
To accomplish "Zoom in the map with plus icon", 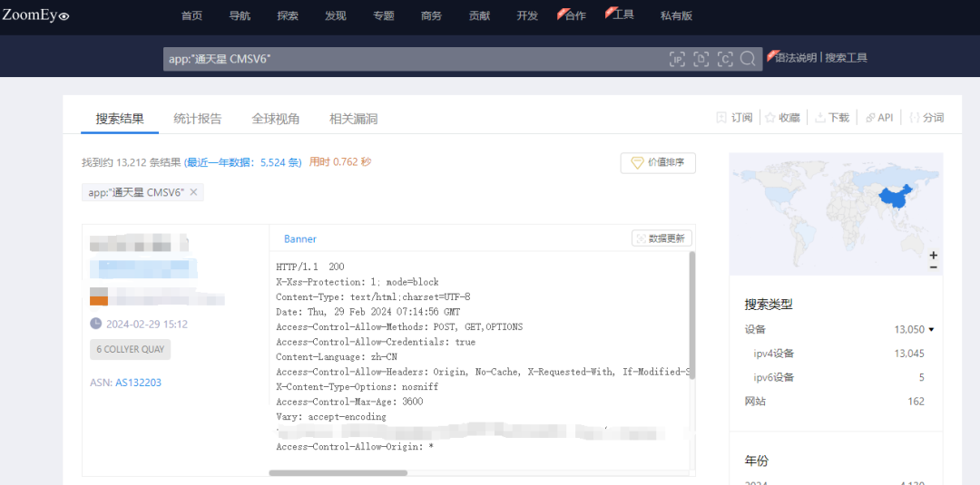I will click(933, 256).
